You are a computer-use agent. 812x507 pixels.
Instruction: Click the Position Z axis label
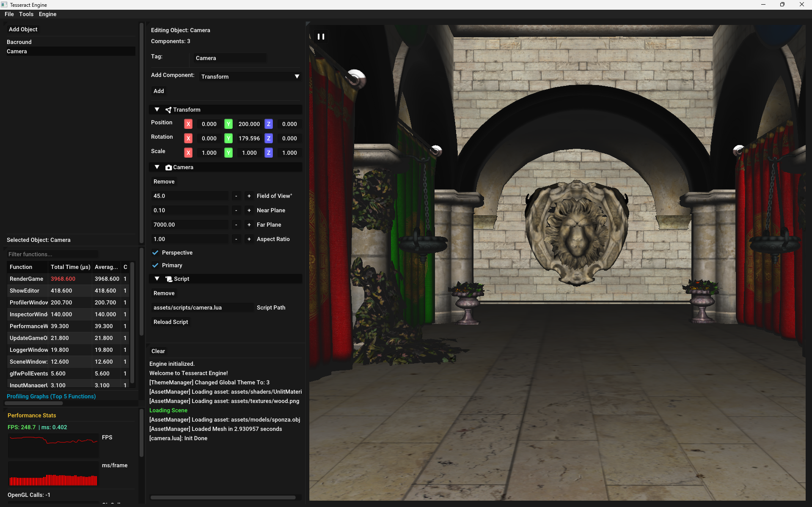pos(269,124)
